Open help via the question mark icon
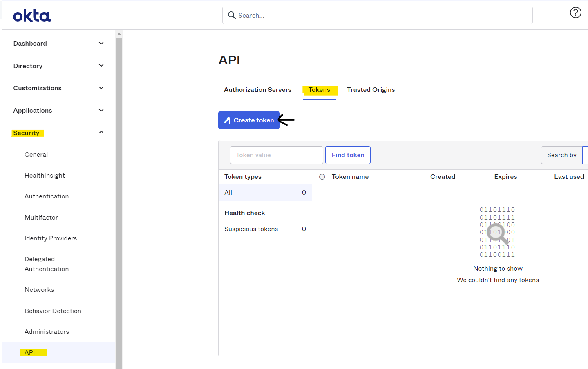Viewport: 588px width, 369px height. click(575, 12)
